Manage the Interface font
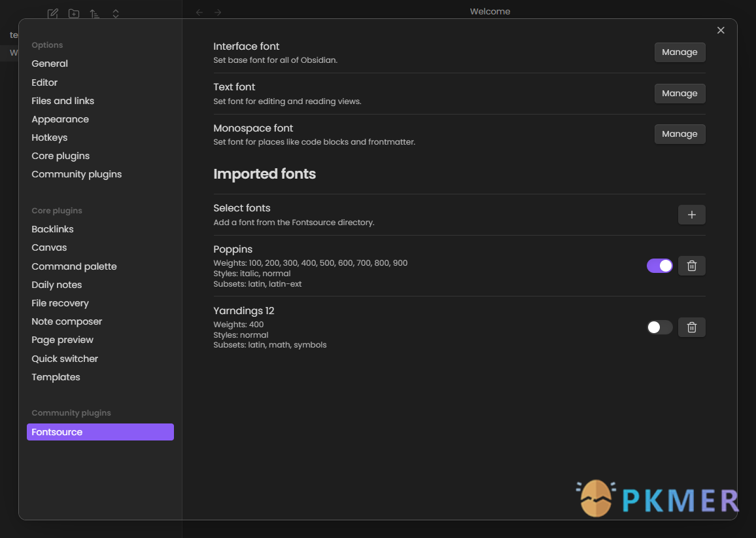Screen dimensions: 756x538 (680, 52)
